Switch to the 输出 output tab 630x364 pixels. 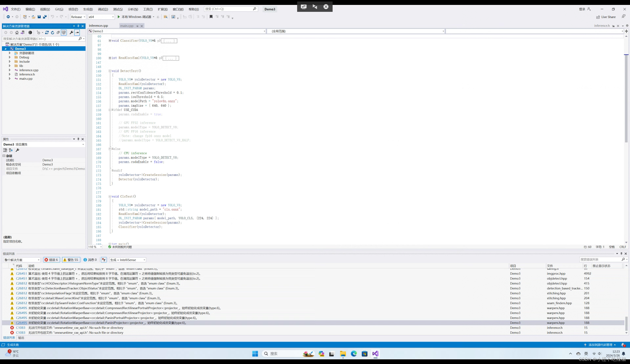(21, 338)
